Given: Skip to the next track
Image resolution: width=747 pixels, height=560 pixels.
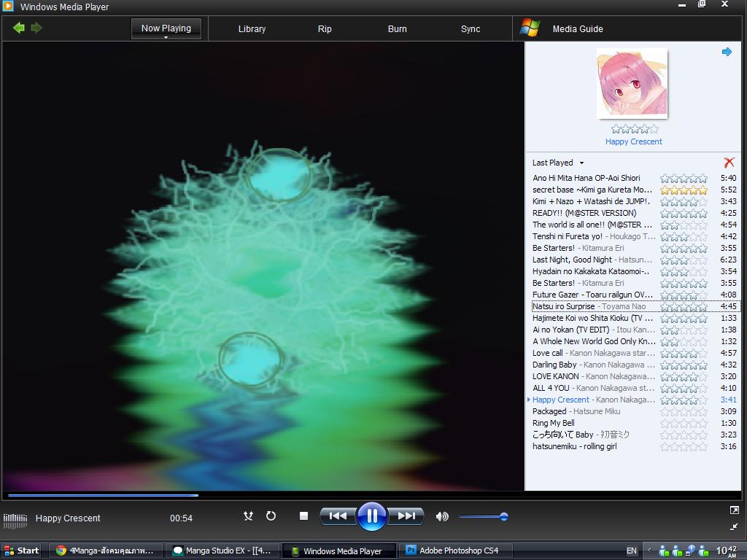Looking at the screenshot, I should [x=406, y=516].
